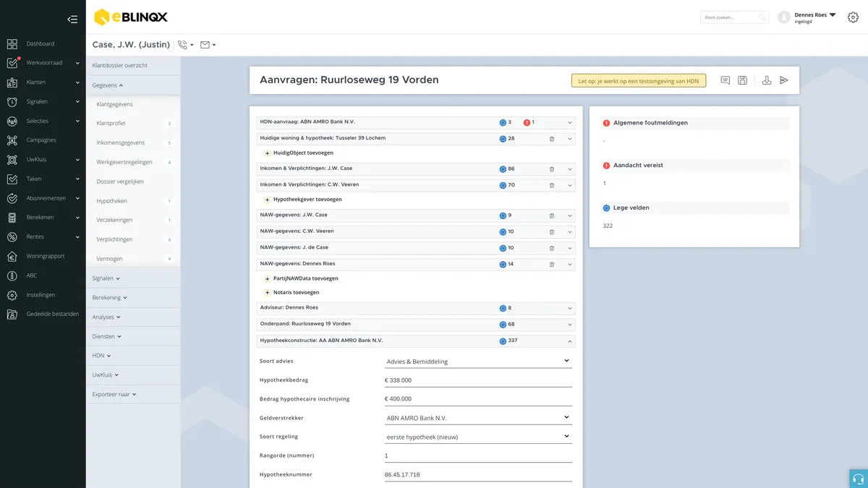Add HuidigObject using the plus button
The width and height of the screenshot is (868, 488).
(x=267, y=153)
